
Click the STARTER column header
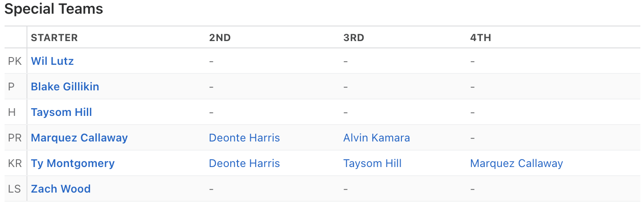pyautogui.click(x=54, y=38)
